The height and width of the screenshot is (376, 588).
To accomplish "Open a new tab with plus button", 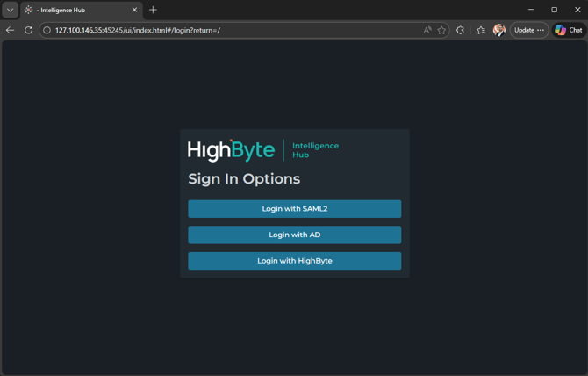I will (153, 10).
